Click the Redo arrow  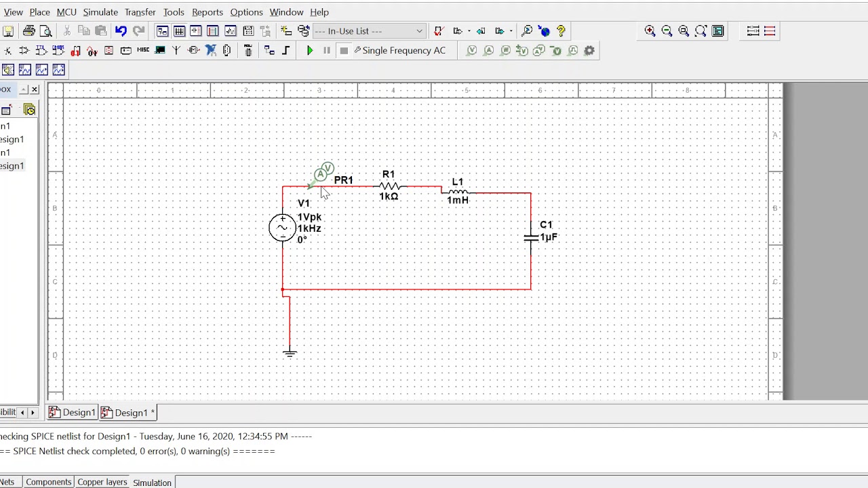click(138, 31)
